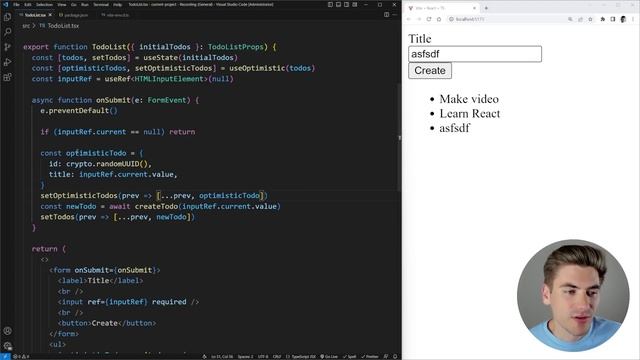This screenshot has width=640, height=360.
Task: Reload the browser page
Action: pos(429,19)
